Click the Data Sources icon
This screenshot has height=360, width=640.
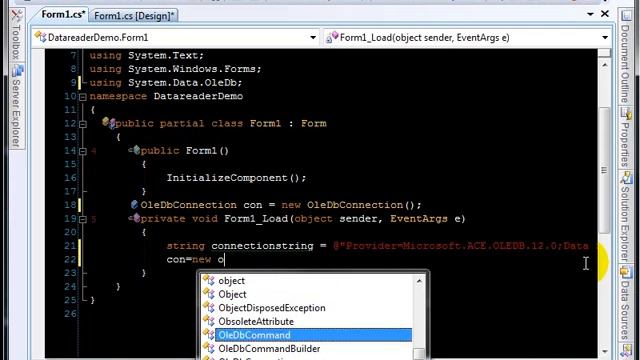coord(626,271)
